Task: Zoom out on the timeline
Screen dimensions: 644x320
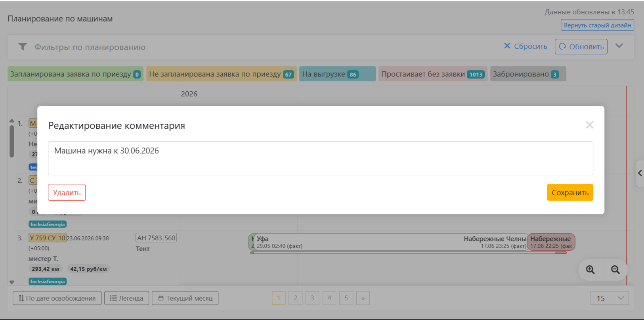Action: pos(615,270)
